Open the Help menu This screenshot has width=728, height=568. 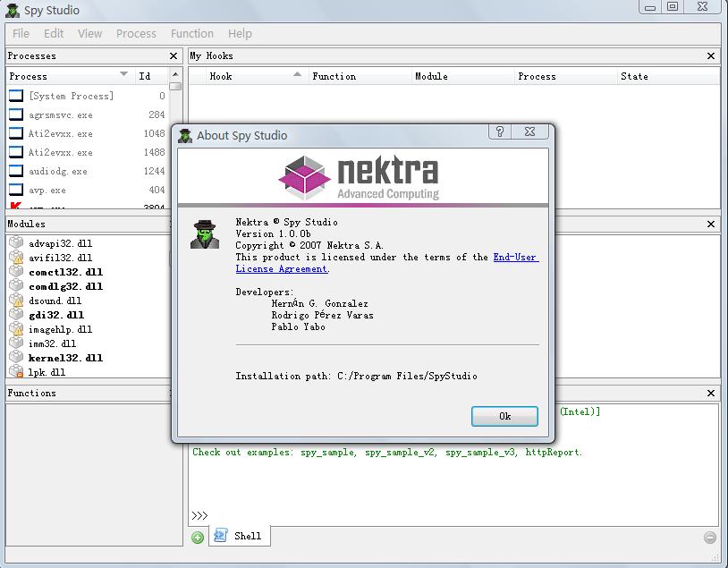click(240, 33)
